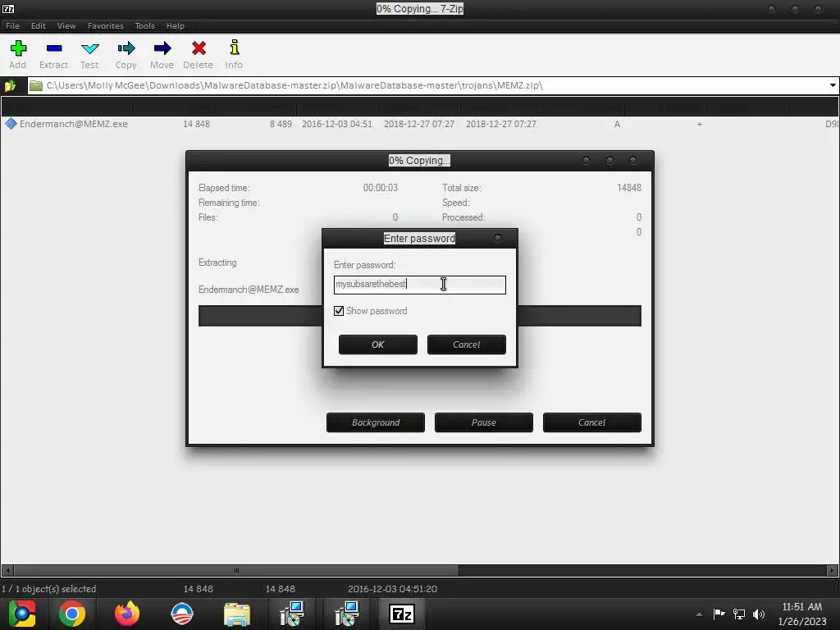
Task: Click the red Delete X icon
Action: (199, 48)
